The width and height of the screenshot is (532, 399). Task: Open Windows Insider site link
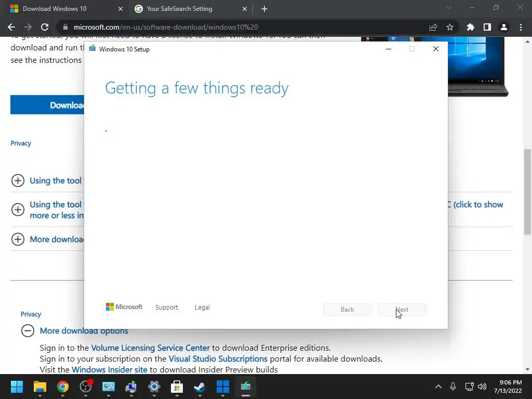pyautogui.click(x=110, y=370)
